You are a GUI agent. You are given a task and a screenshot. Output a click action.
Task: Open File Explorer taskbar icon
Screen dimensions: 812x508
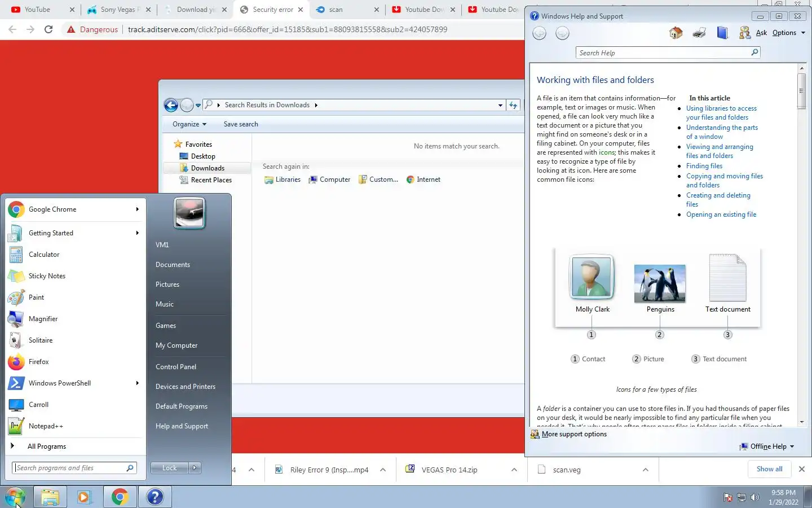pyautogui.click(x=50, y=497)
